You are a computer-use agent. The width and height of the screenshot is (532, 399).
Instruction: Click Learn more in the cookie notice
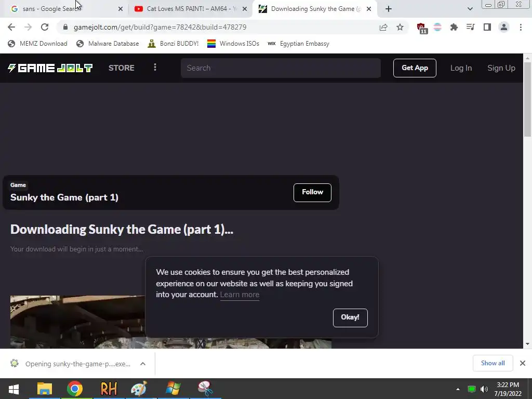pyautogui.click(x=240, y=295)
